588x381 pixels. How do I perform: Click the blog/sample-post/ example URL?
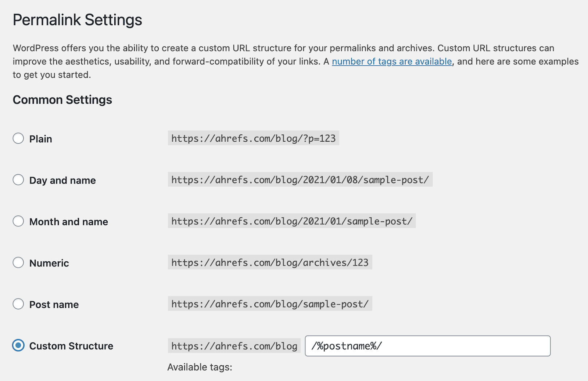(x=270, y=304)
